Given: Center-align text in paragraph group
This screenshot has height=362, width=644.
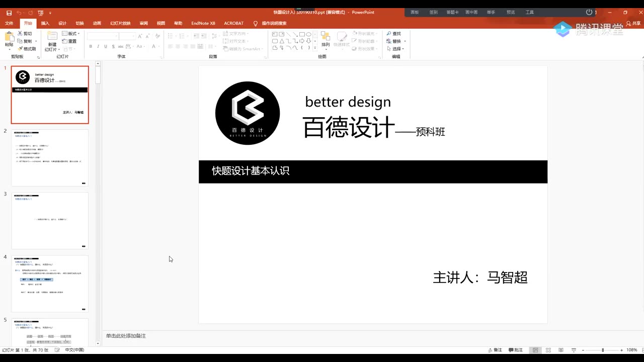Looking at the screenshot, I should tap(178, 47).
